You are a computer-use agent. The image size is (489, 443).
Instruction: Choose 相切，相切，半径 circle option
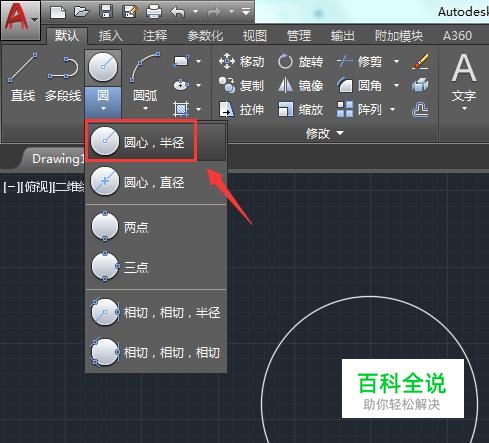point(156,312)
